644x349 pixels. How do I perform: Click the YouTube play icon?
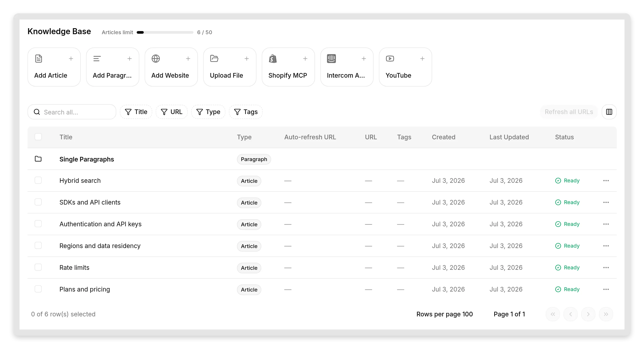point(390,59)
